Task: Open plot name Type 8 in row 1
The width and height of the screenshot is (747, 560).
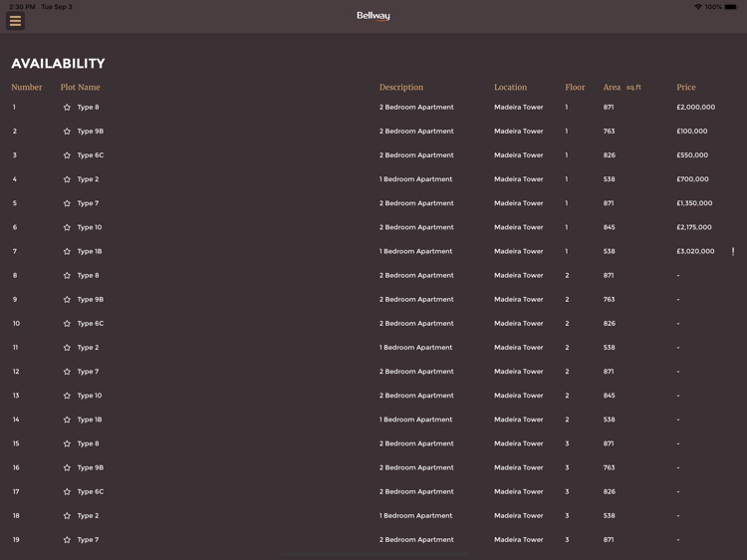Action: tap(88, 108)
